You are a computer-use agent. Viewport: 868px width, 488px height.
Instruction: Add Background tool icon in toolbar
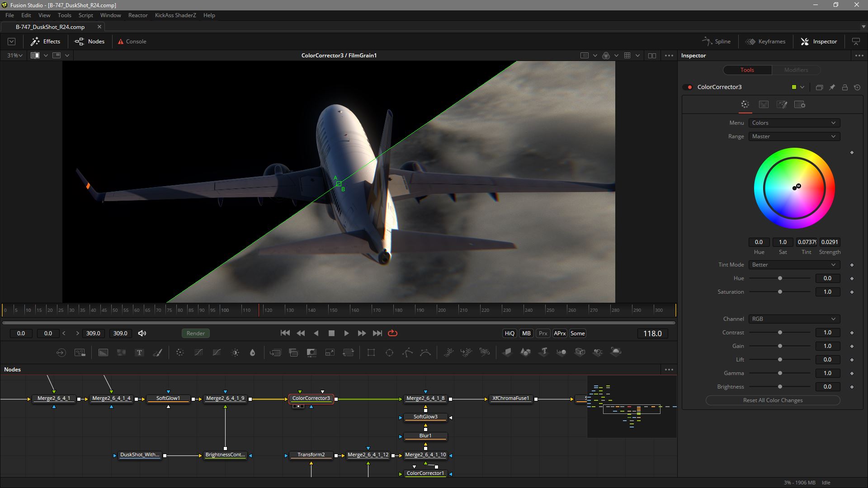click(x=103, y=352)
